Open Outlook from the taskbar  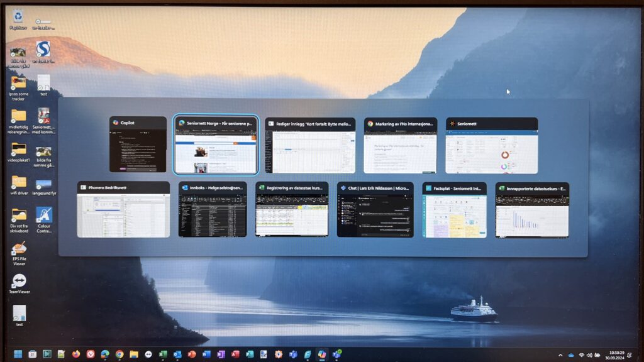pyautogui.click(x=177, y=353)
